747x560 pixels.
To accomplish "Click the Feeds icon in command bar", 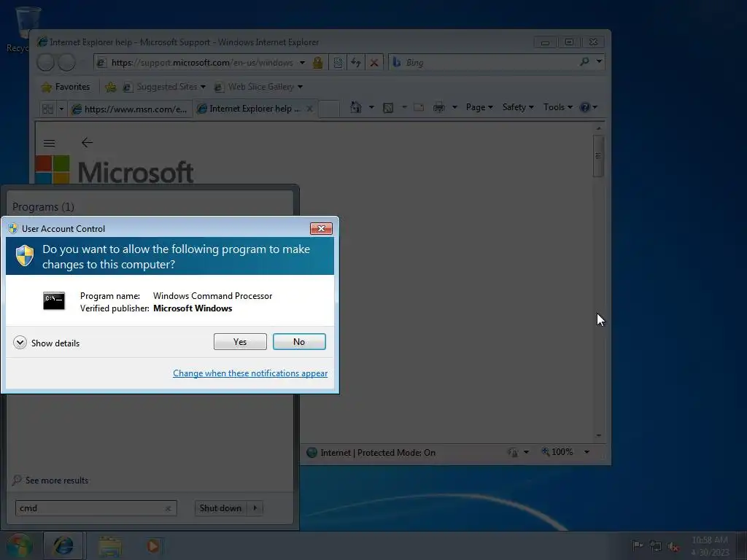I will tap(388, 108).
